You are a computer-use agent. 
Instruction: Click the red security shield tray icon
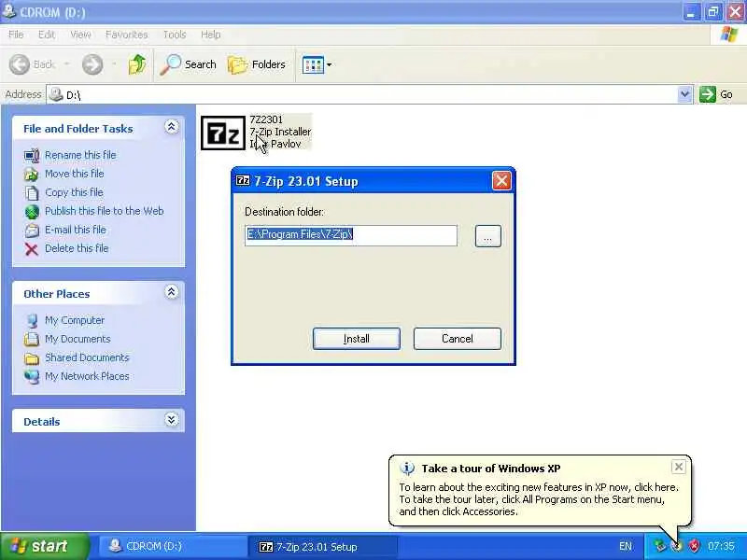pyautogui.click(x=694, y=546)
